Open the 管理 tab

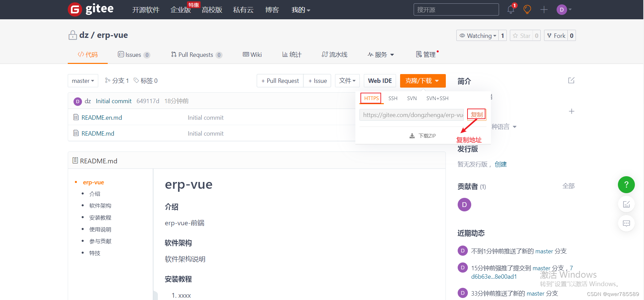click(426, 54)
